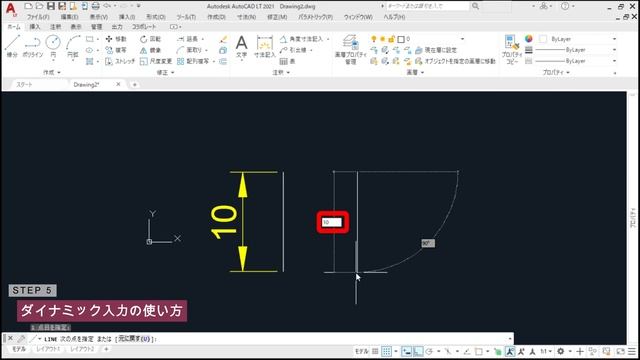Switch to レイアウト1 layout tab

tap(49, 349)
